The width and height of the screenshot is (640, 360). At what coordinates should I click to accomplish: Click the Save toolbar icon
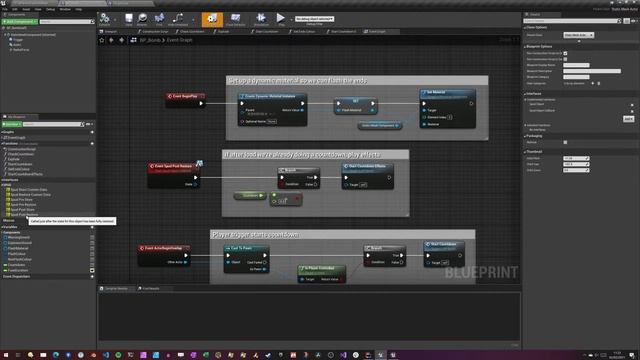[129, 18]
